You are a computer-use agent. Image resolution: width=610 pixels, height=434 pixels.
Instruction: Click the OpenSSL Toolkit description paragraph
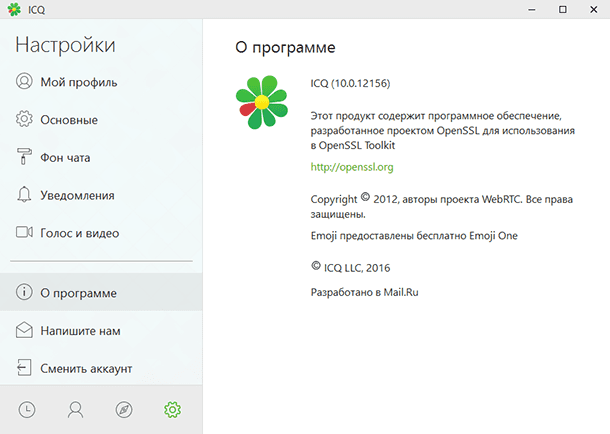coord(443,131)
